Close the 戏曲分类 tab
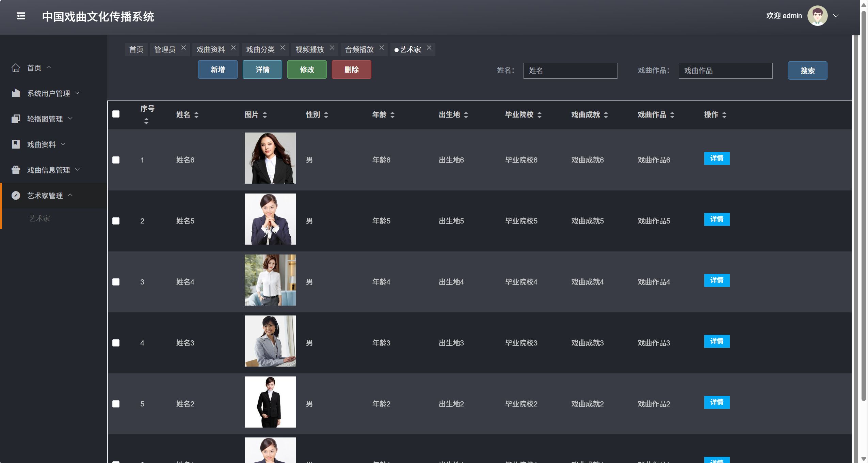This screenshot has width=868, height=463. pos(283,48)
